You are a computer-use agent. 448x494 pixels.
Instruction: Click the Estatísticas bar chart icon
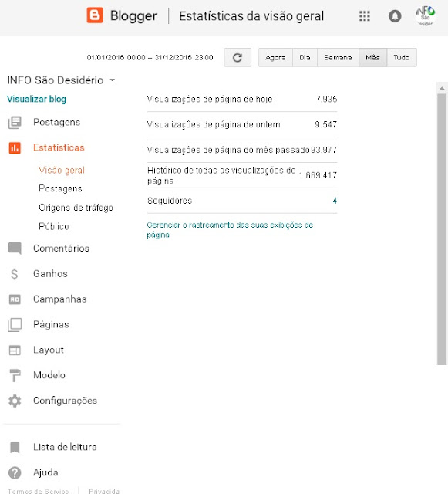pos(15,147)
